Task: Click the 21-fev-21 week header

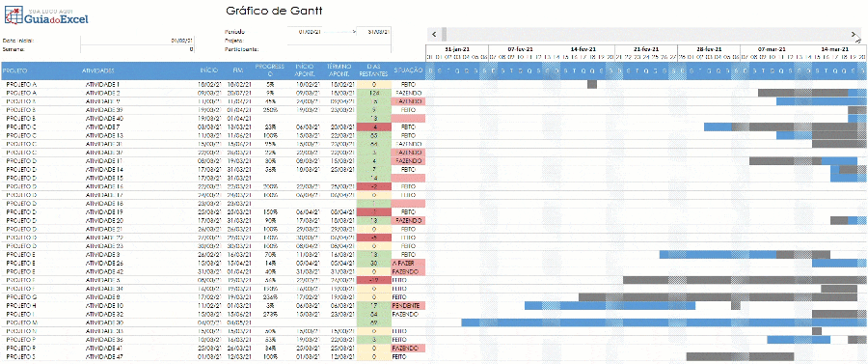Action: click(645, 48)
